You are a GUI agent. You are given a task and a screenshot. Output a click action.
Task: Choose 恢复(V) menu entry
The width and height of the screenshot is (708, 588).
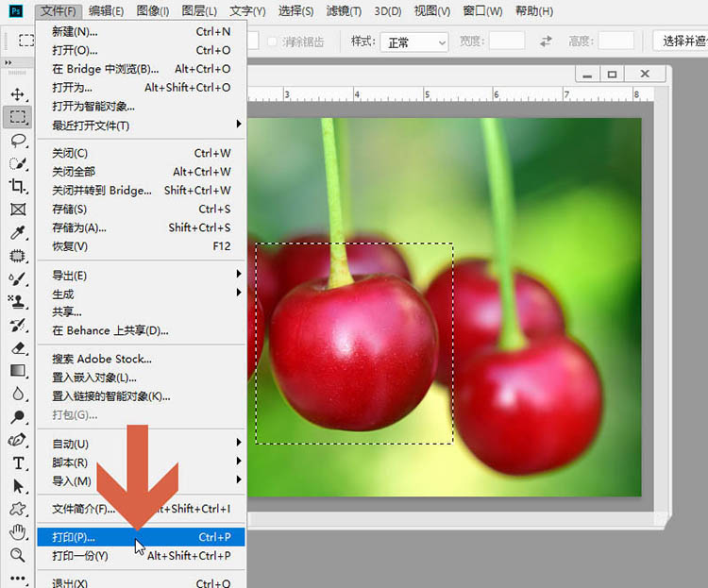tap(142, 246)
